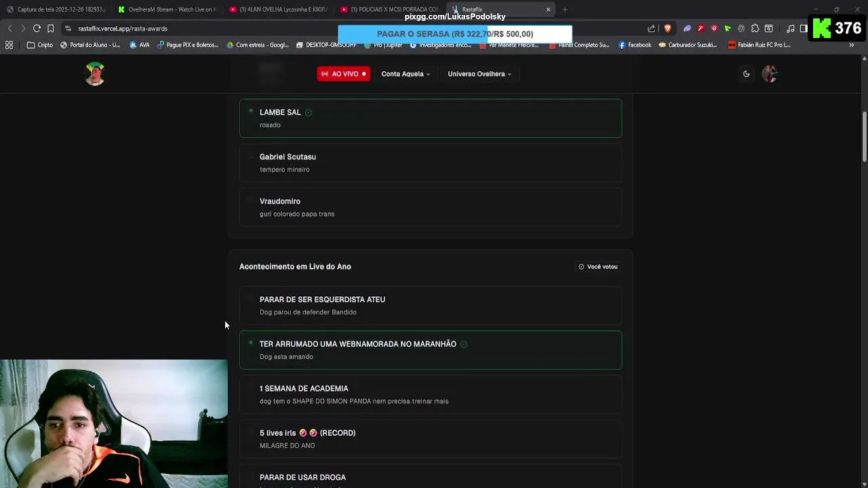Open the Cripto bookmarks folder
This screenshot has height=488, width=868.
coord(40,45)
